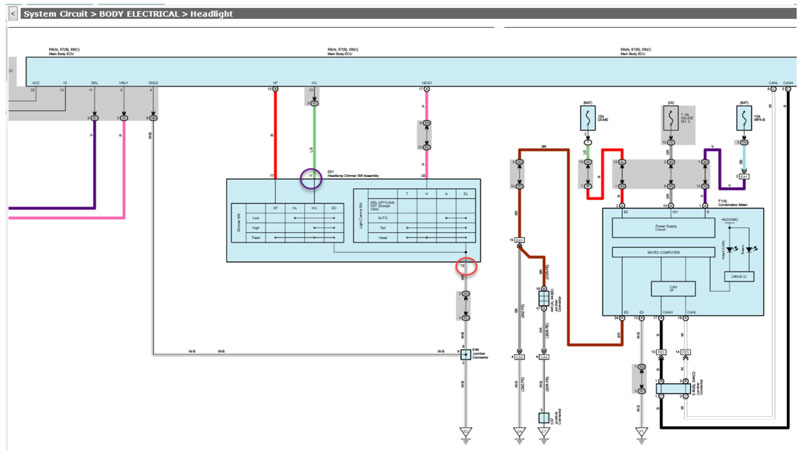Click the DRIVE IC block in meter
The height and width of the screenshot is (451, 800).
(x=741, y=274)
